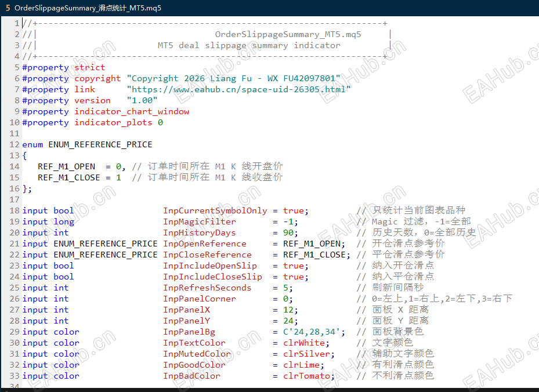Click the clrLime good color constant
This screenshot has width=539, height=392.
pos(301,365)
